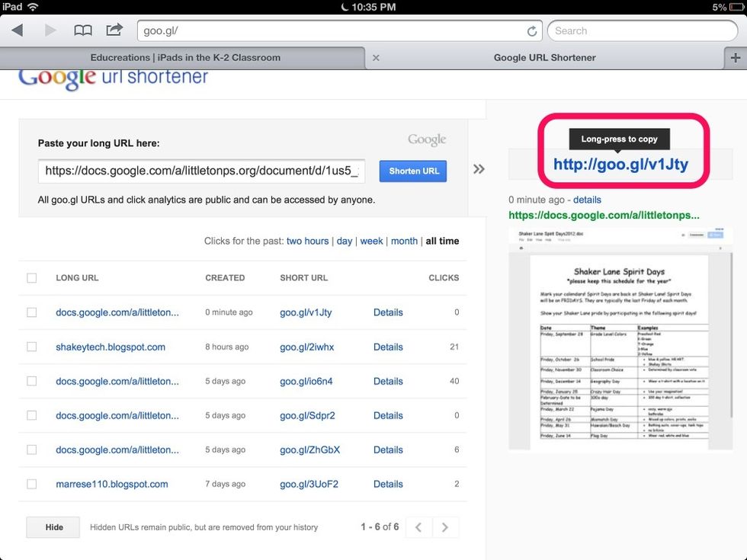Tap the Safari Search field
Screen dimensions: 747x560
[643, 31]
